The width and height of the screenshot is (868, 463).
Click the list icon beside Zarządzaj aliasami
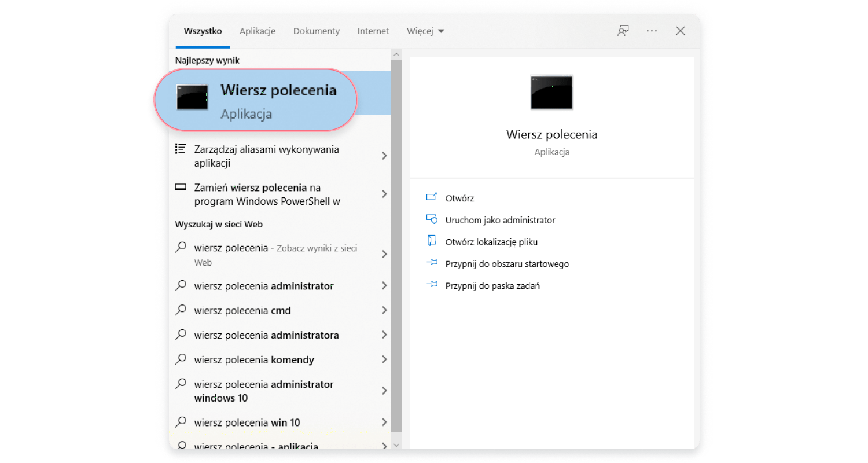180,149
